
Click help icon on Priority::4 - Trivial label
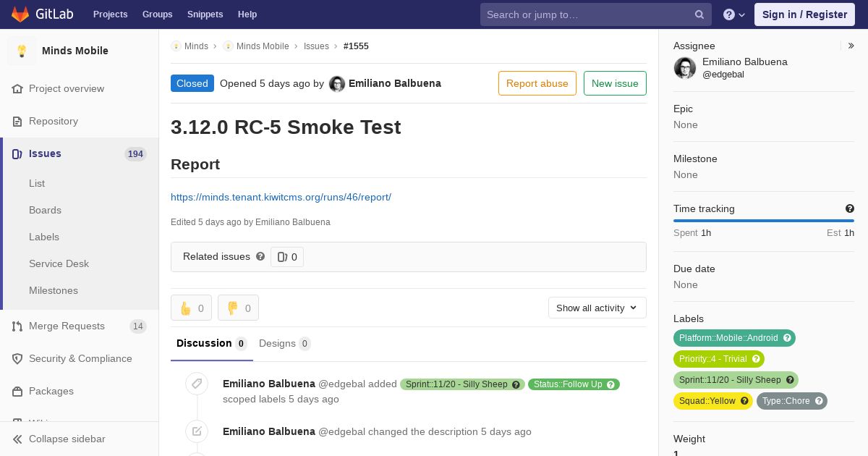757,359
